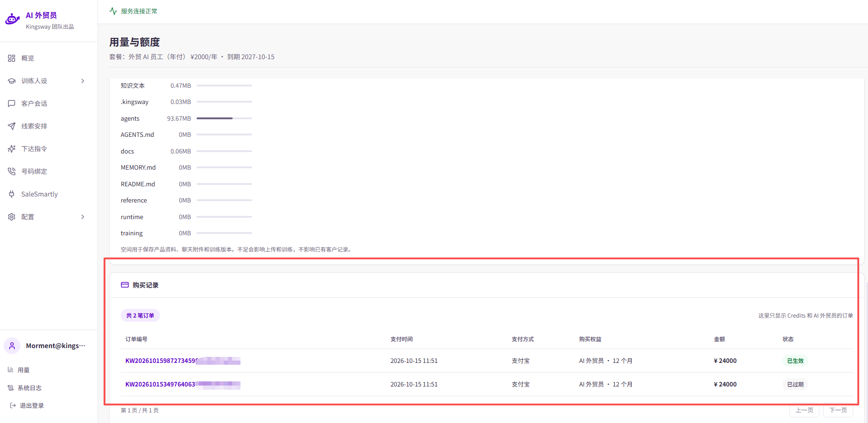Click the 状态 column header

788,339
